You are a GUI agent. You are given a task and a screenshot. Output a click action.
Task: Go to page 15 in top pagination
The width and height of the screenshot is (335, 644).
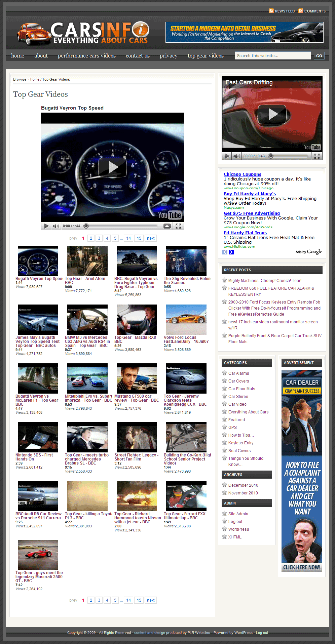point(139,238)
